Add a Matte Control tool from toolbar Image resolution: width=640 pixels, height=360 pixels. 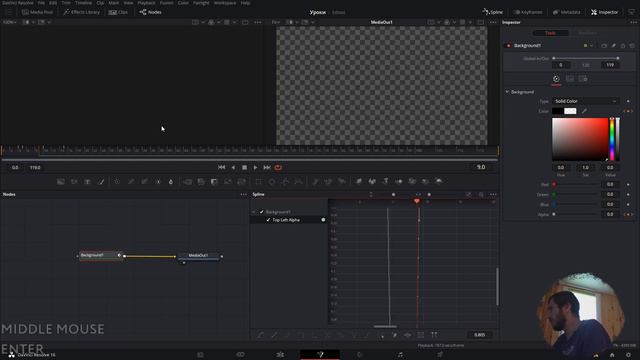pyautogui.click(x=215, y=182)
